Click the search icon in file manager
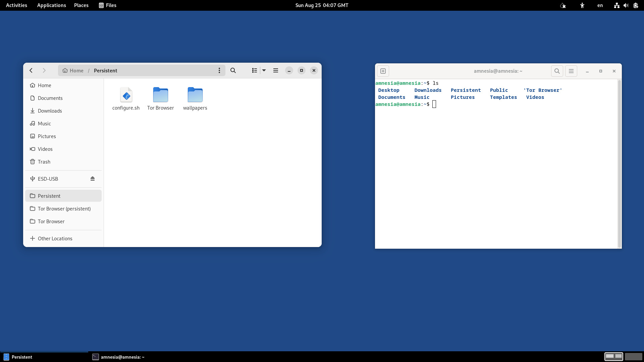This screenshot has width=644, height=362. coord(233,70)
